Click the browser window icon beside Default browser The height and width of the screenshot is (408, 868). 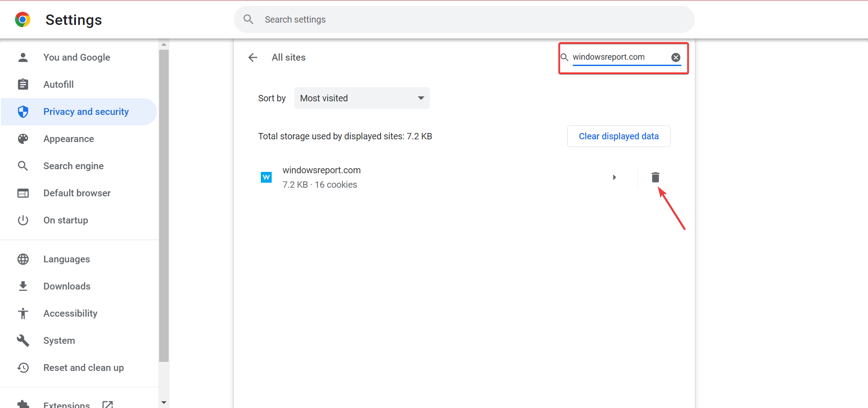(x=23, y=193)
